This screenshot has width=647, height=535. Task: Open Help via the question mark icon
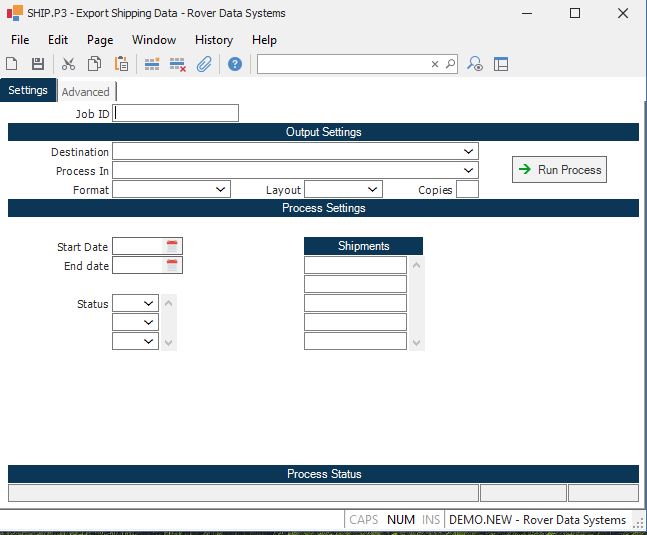(235, 64)
